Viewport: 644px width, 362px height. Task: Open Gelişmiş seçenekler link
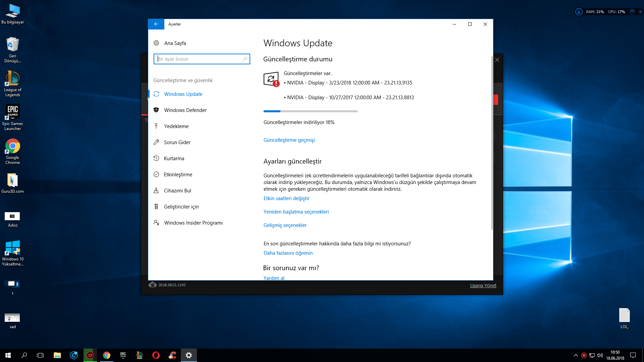tap(285, 225)
